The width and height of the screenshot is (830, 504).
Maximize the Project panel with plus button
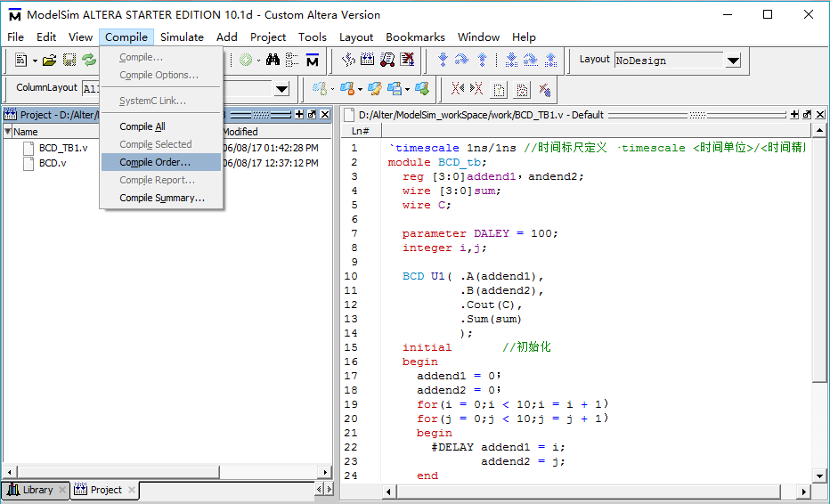(299, 115)
